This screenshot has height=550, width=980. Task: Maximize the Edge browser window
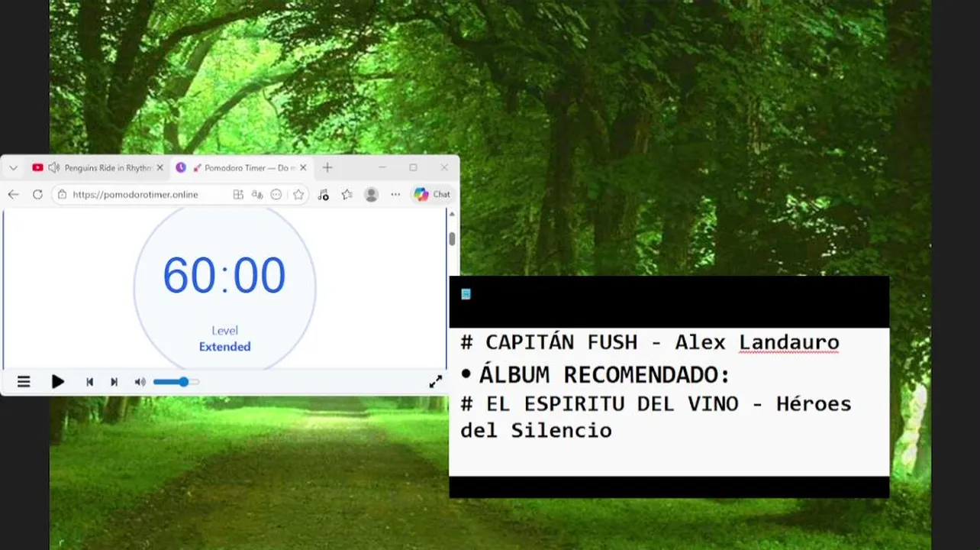pos(413,167)
